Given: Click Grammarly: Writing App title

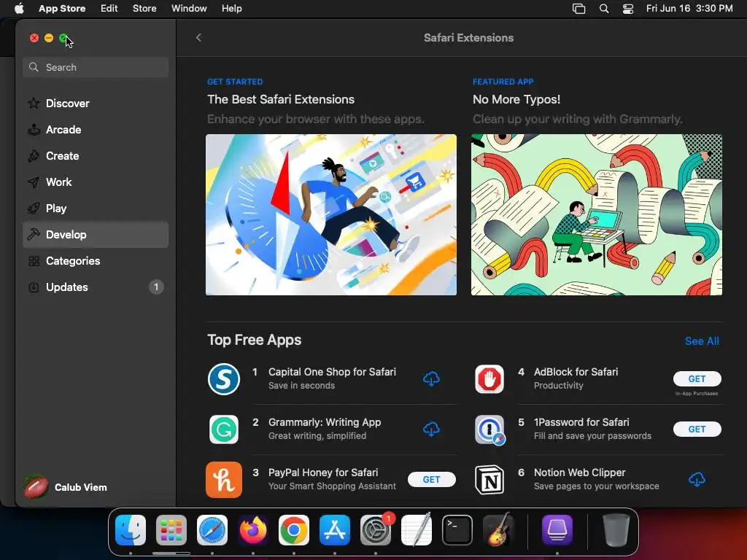Looking at the screenshot, I should click(325, 422).
